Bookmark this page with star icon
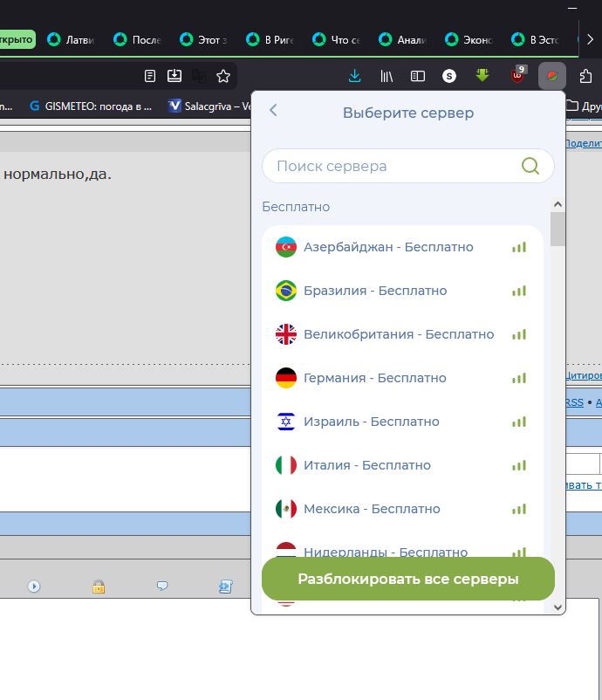 pyautogui.click(x=223, y=76)
